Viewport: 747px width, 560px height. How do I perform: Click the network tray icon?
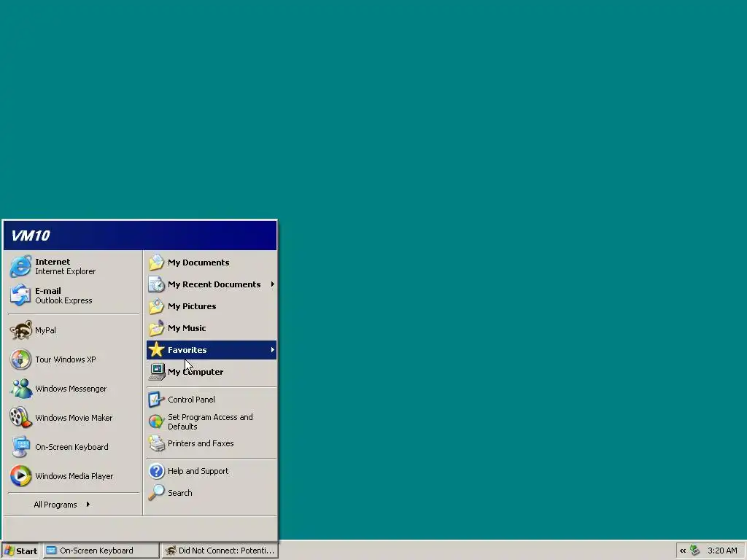click(x=695, y=551)
